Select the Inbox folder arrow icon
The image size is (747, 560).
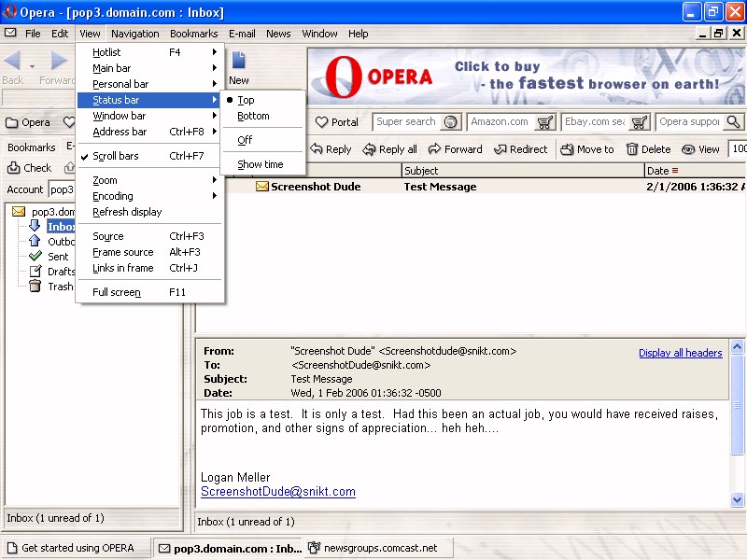tap(35, 226)
